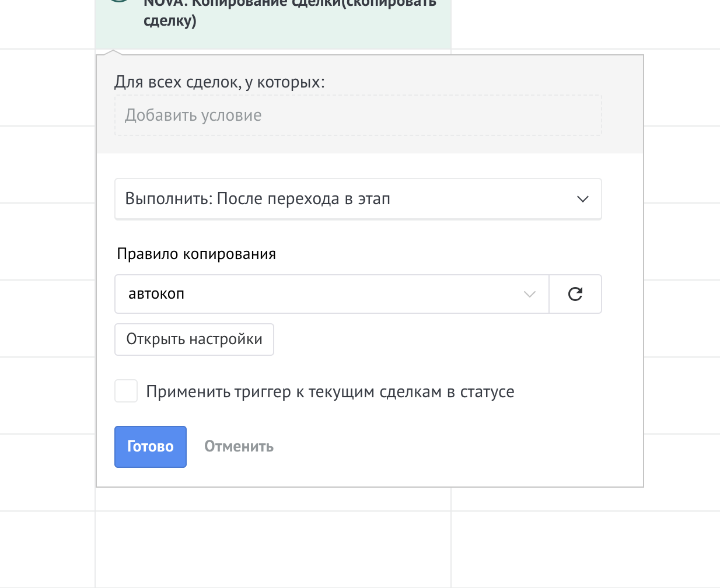The width and height of the screenshot is (720, 588).
Task: Click the chevron arrow in the автокоп selector
Action: tap(529, 294)
